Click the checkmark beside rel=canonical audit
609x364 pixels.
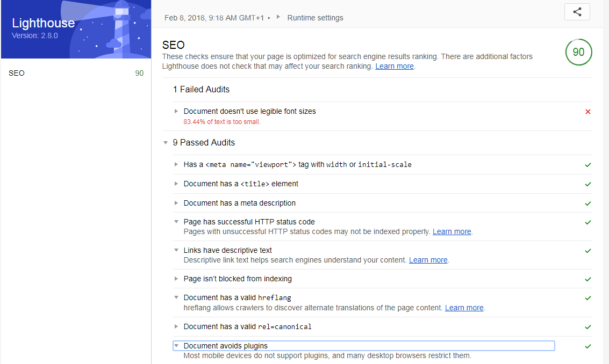coord(587,326)
